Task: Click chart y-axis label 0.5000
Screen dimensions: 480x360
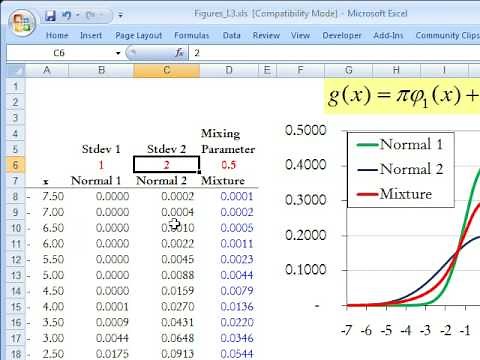Action: pyautogui.click(x=305, y=130)
